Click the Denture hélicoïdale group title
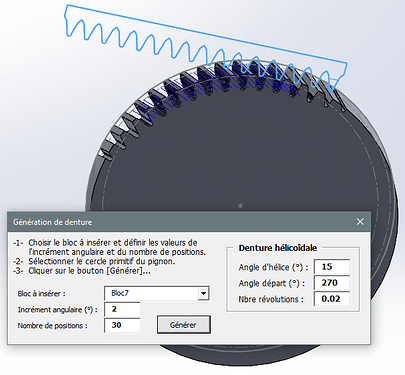405x375 pixels. coord(278,248)
